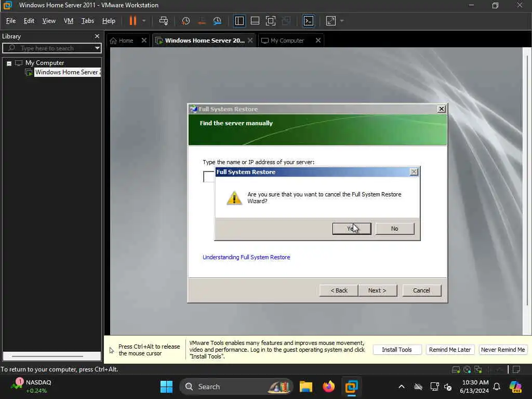Click the Back button in wizard
532x399 pixels.
pyautogui.click(x=339, y=290)
